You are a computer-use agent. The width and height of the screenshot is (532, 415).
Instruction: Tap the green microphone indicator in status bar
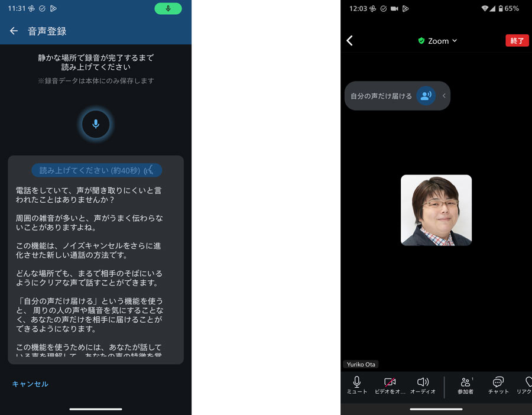click(168, 9)
